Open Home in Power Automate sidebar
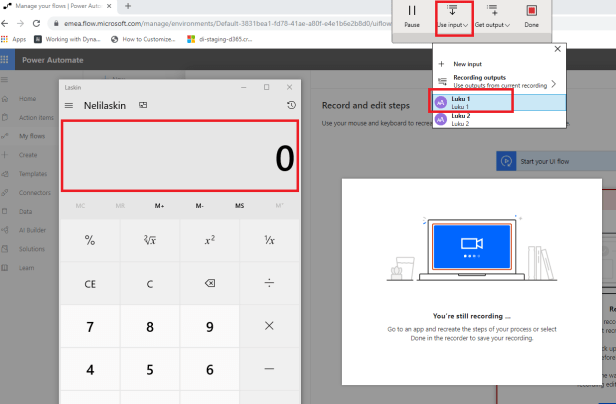 (x=28, y=99)
